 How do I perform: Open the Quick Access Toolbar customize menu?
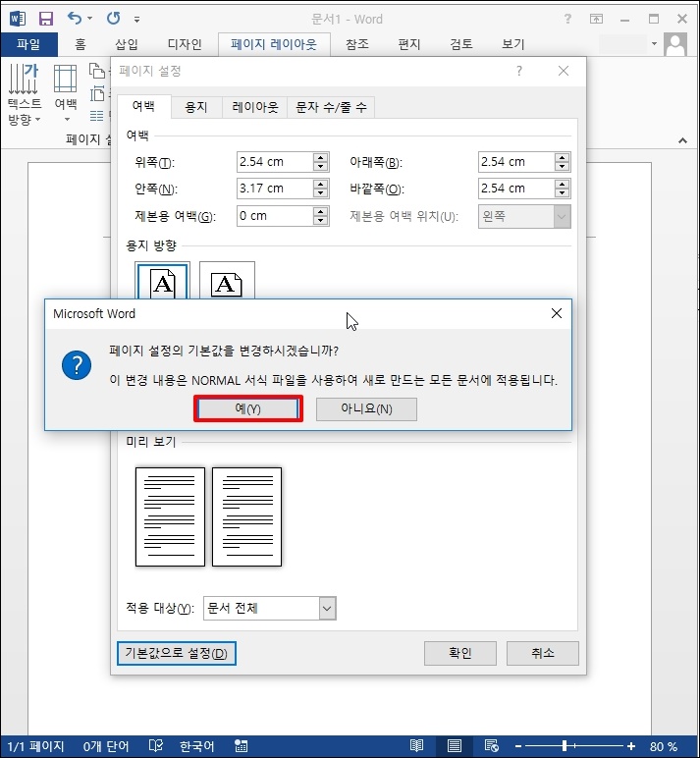pyautogui.click(x=136, y=20)
